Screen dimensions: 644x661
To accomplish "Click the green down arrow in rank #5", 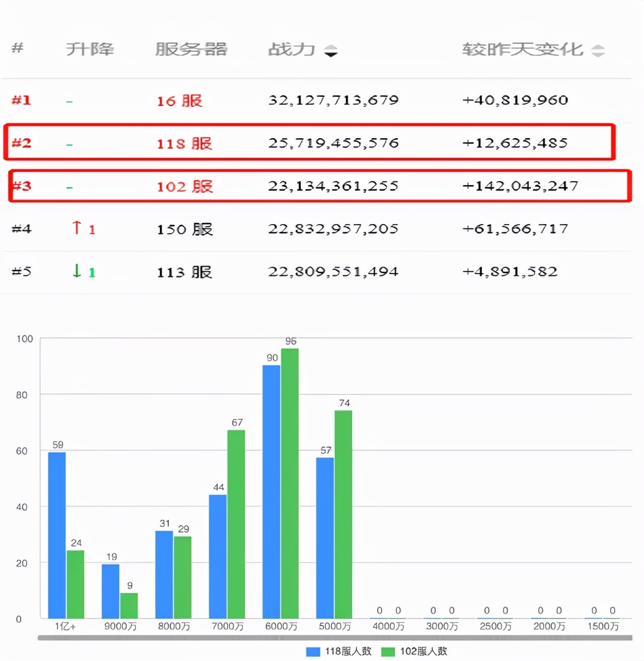I will tap(77, 271).
